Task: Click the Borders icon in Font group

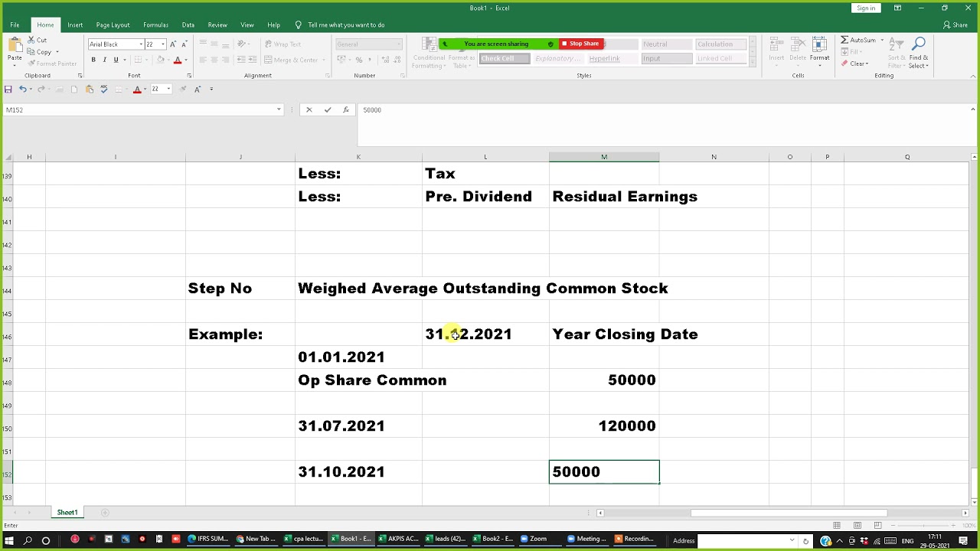Action: coord(139,60)
